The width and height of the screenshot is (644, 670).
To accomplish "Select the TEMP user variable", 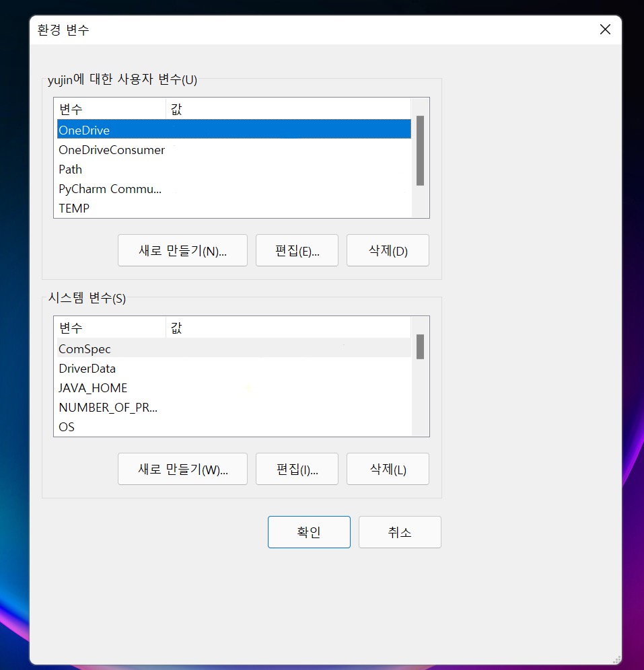I will point(234,208).
